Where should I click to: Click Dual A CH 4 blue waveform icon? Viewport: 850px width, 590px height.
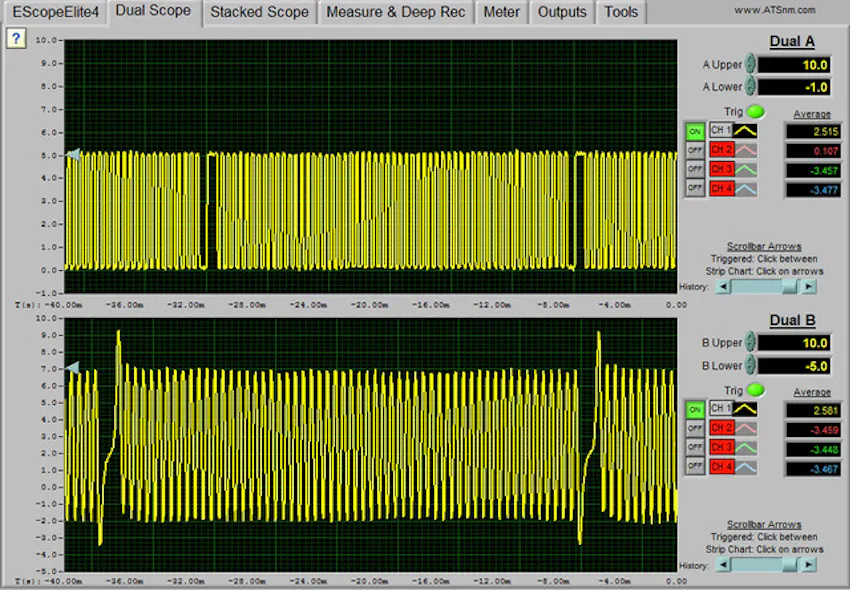(745, 189)
